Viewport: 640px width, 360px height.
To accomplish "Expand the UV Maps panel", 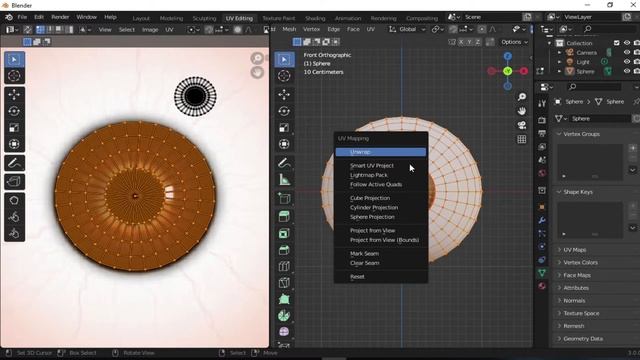I will tap(575, 250).
